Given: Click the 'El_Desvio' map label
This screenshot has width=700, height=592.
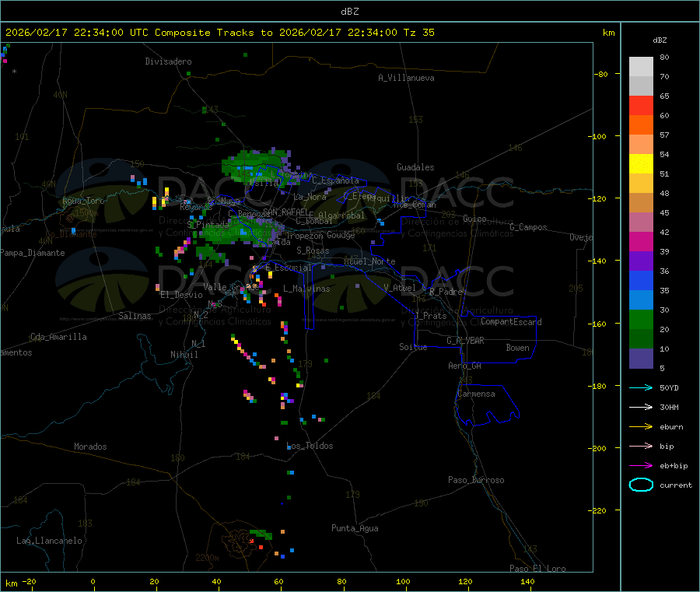Looking at the screenshot, I should coord(182,295).
